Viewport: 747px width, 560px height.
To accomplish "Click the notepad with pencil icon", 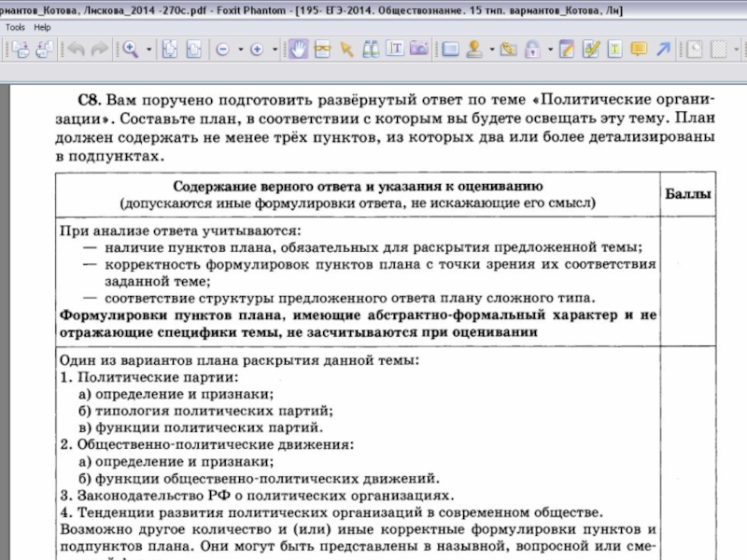I will (x=567, y=49).
